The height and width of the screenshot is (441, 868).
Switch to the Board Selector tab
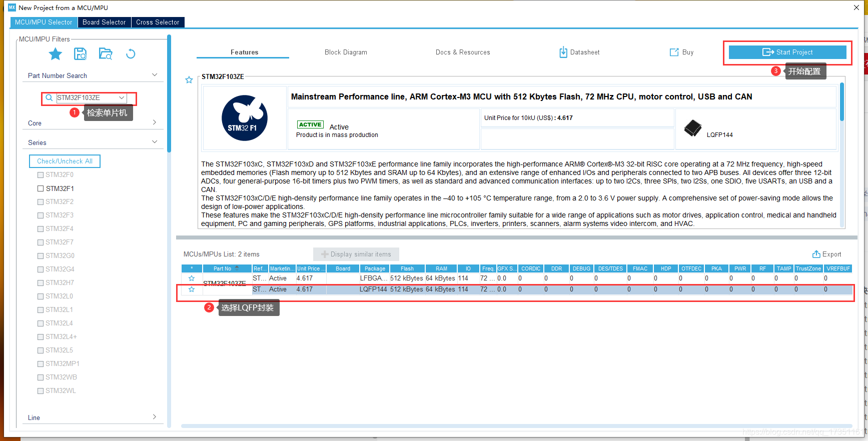click(104, 22)
